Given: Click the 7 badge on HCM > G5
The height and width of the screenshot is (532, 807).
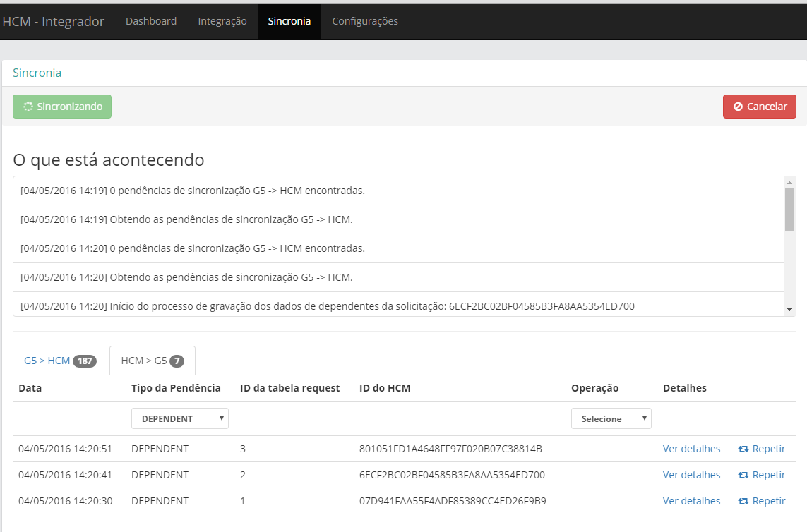Looking at the screenshot, I should 177,361.
